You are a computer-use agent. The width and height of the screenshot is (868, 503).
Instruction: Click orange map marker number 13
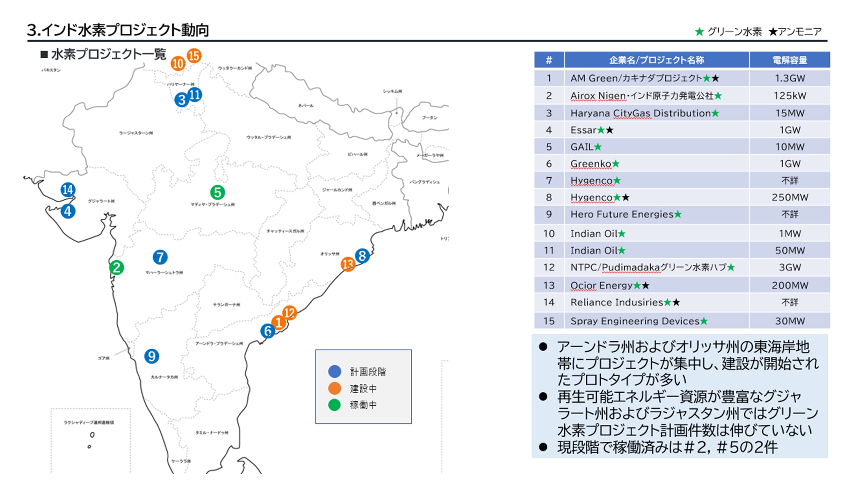click(x=348, y=264)
